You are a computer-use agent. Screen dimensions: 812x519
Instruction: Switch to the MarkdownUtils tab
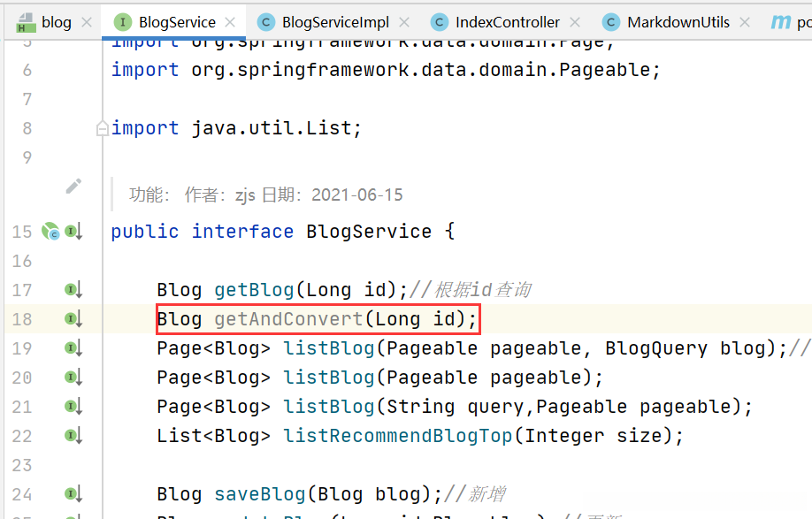678,22
